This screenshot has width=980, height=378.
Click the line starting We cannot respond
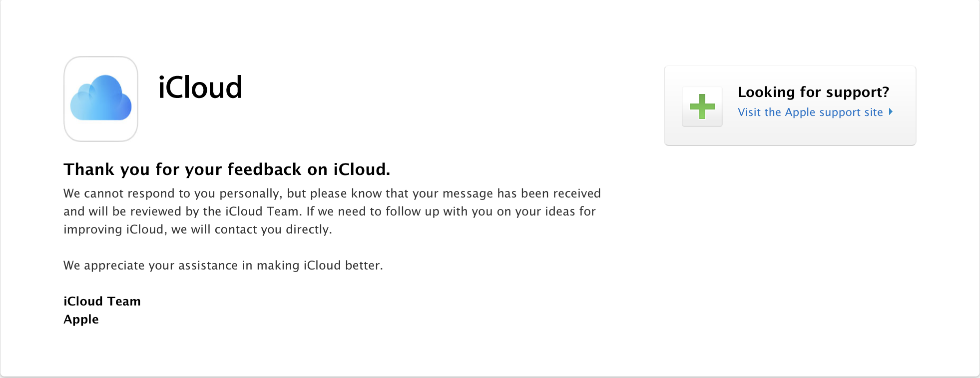pyautogui.click(x=332, y=193)
